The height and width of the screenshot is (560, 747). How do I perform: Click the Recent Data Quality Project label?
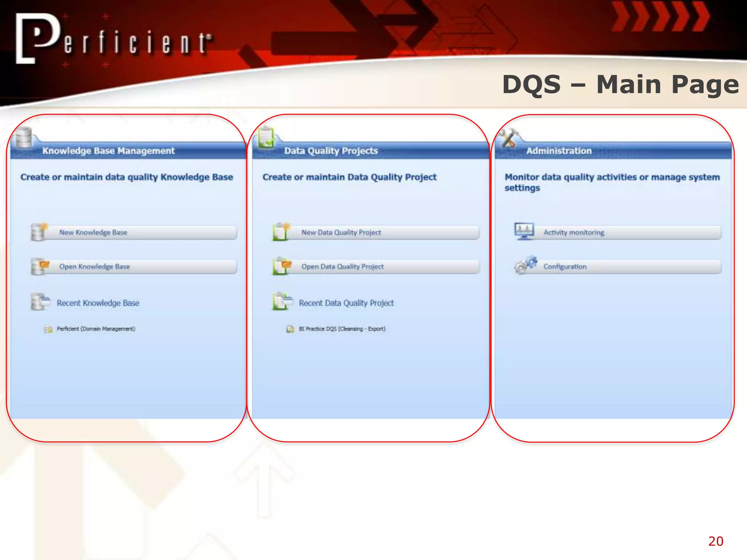click(x=346, y=303)
